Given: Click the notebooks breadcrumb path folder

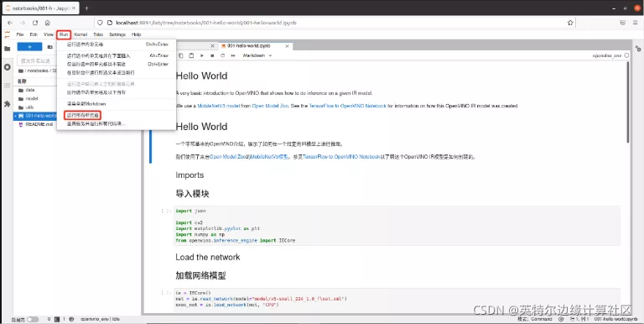Looking at the screenshot, I should (38, 71).
